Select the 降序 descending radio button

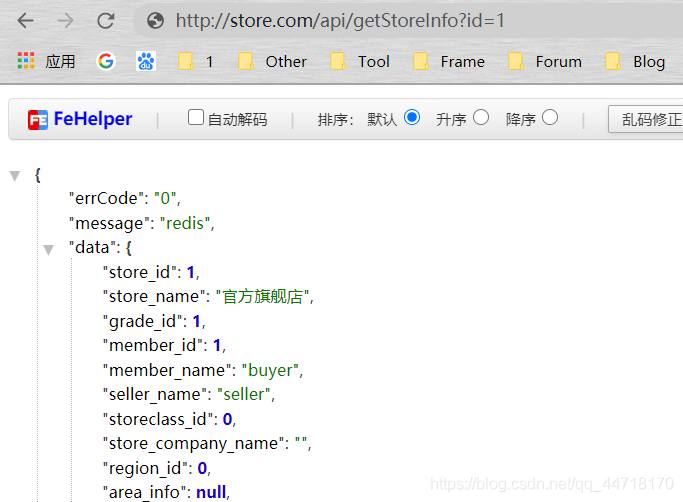pyautogui.click(x=550, y=117)
